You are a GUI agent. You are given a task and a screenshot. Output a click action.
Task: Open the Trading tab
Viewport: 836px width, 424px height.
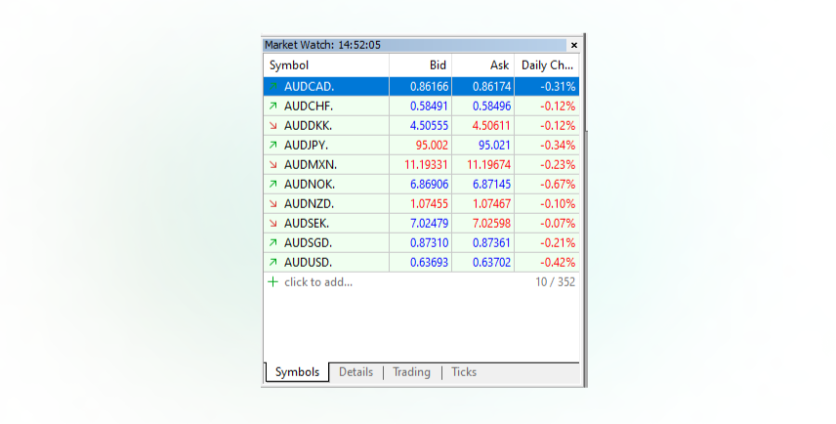pos(411,372)
